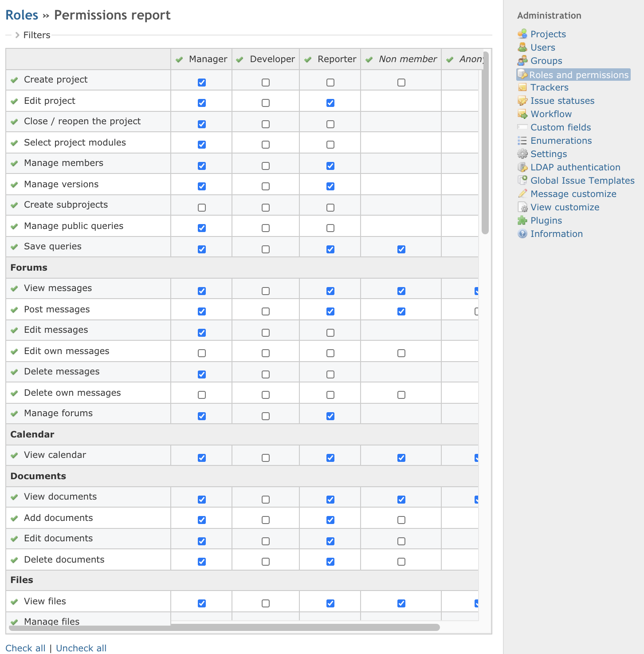Click the Manage forums label
Screen dimensions: 644x654
pyautogui.click(x=58, y=413)
